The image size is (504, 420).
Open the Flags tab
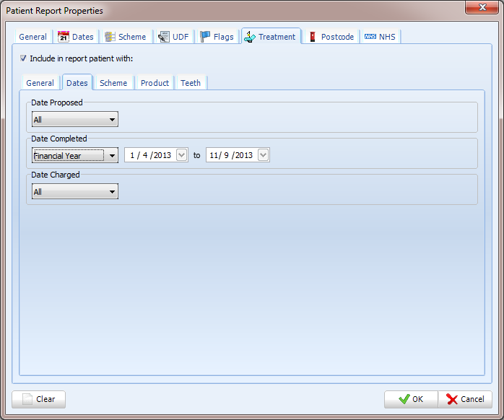pos(217,37)
